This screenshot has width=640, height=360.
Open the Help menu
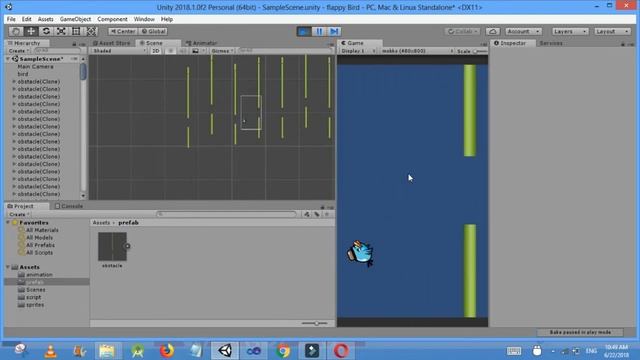[167, 19]
